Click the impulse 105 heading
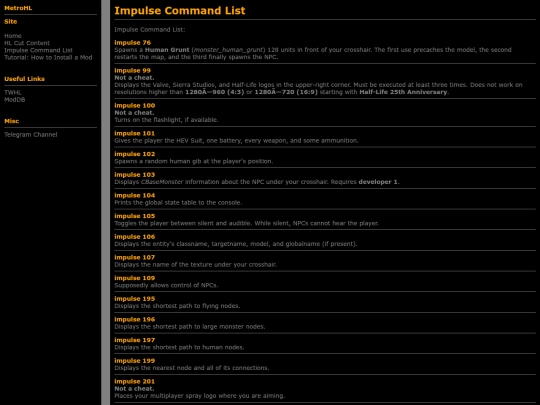Image resolution: width=540 pixels, height=405 pixels. (x=135, y=216)
